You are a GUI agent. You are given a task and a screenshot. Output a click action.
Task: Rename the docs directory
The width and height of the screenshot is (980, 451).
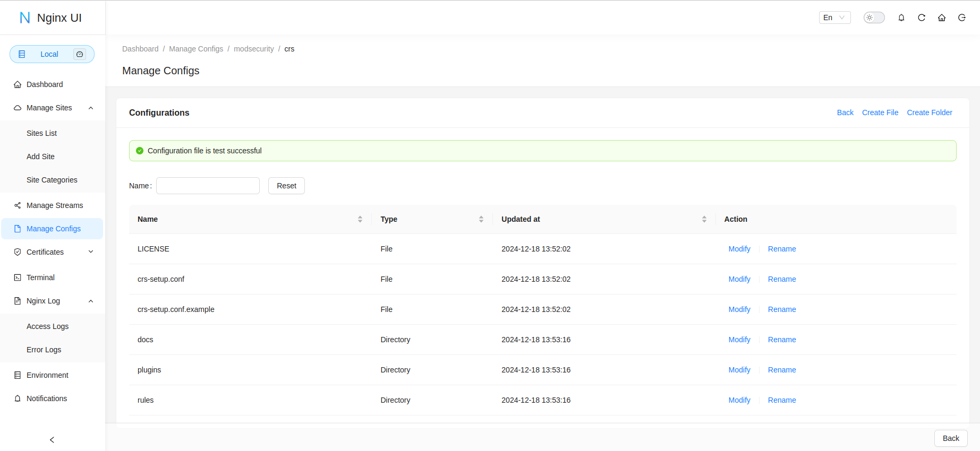pos(782,340)
